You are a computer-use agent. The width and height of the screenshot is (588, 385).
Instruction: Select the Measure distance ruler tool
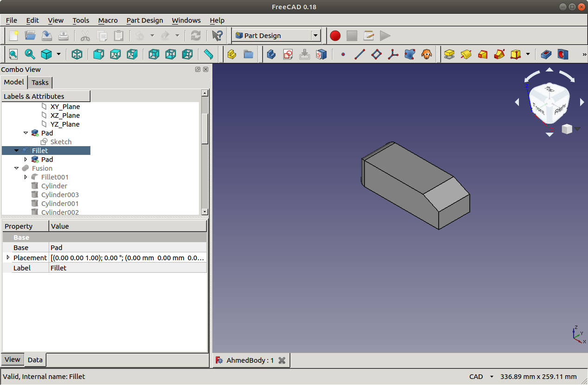coord(209,54)
